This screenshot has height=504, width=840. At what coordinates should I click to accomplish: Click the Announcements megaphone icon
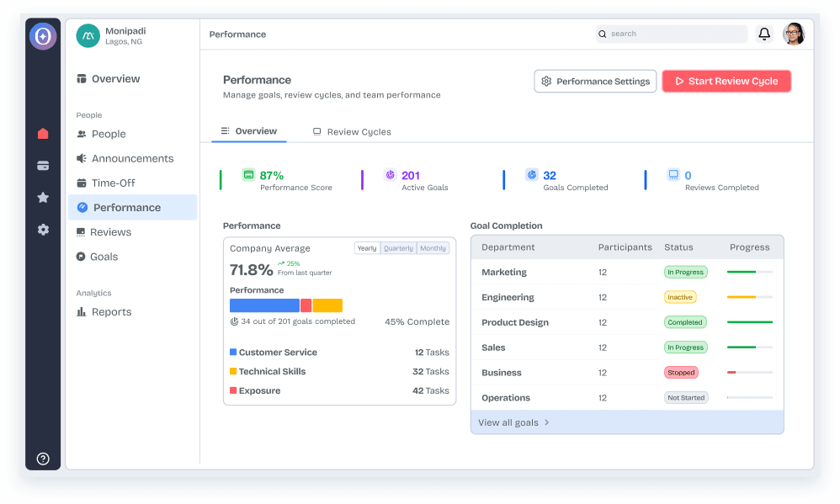pyautogui.click(x=82, y=158)
